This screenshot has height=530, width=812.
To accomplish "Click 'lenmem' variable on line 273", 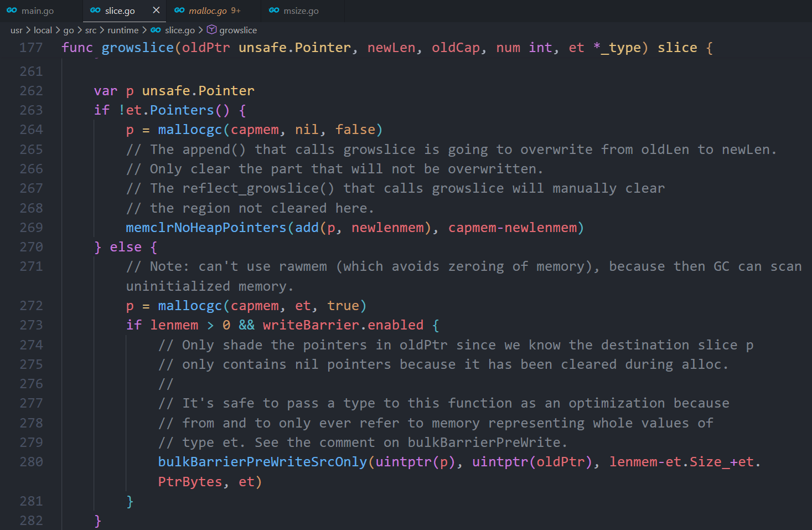I will (x=174, y=325).
